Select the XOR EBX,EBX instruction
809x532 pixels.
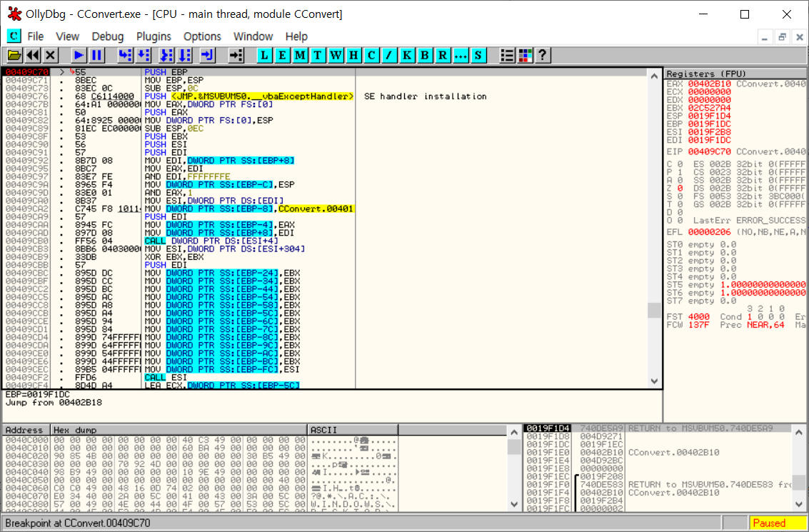174,257
